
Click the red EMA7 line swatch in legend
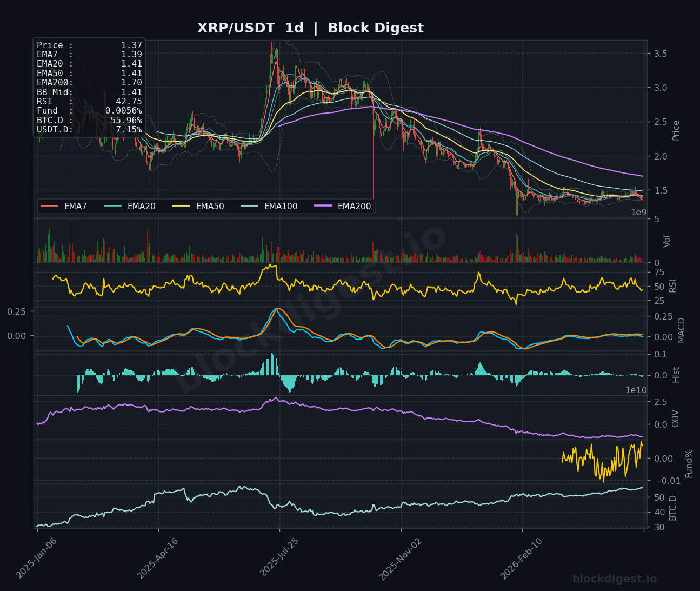click(50, 206)
